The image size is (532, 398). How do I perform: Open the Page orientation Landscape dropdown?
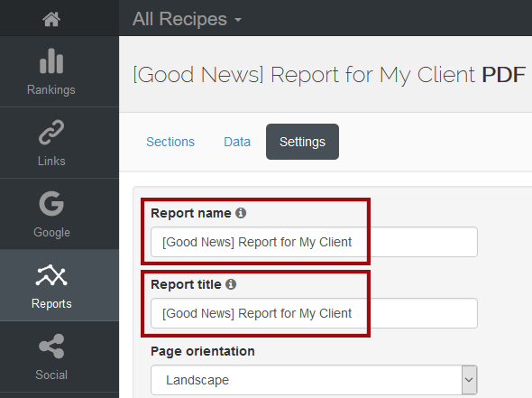[314, 380]
